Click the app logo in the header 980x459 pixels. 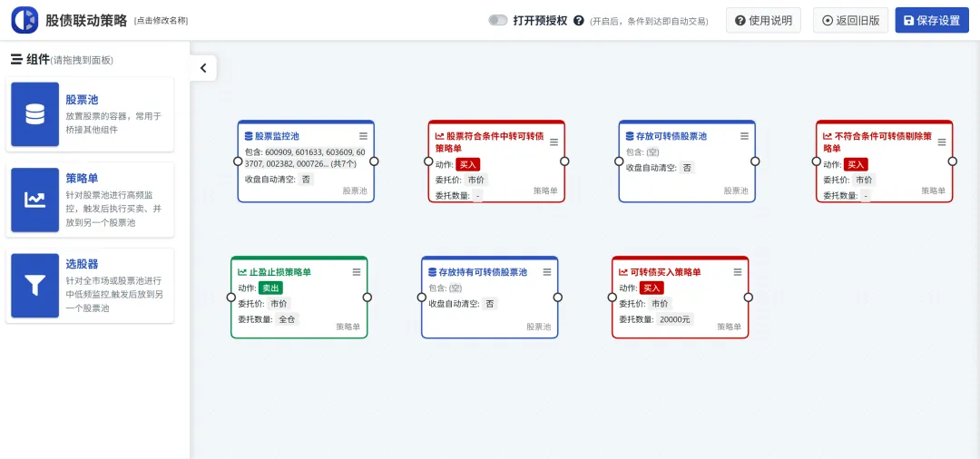(x=24, y=20)
